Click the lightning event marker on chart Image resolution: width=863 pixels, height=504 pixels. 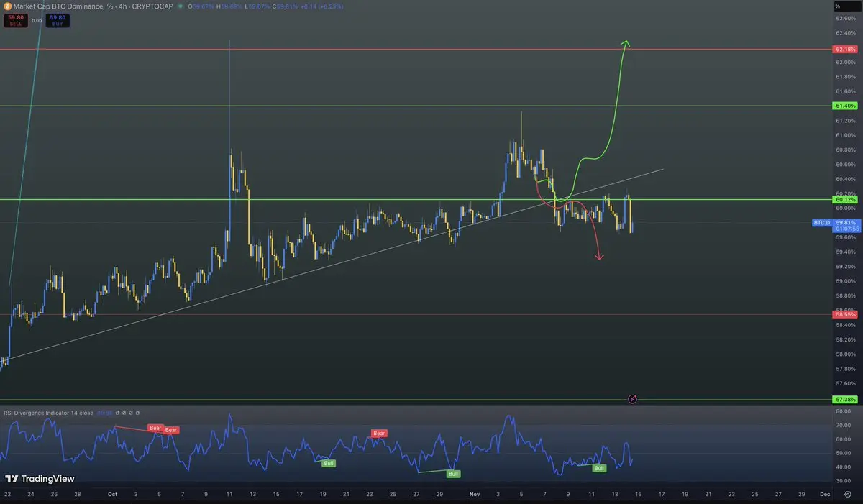pyautogui.click(x=632, y=398)
